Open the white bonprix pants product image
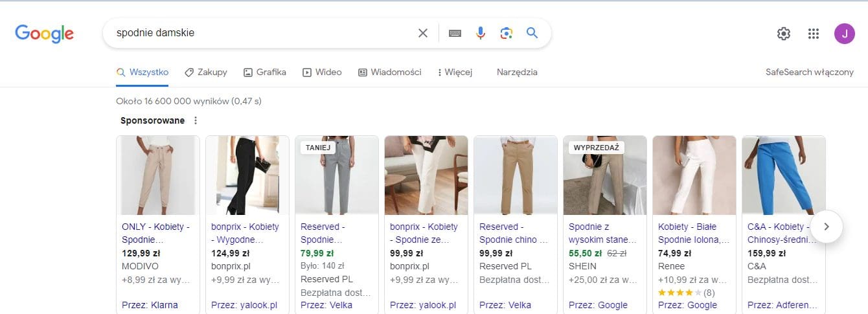Image resolution: width=868 pixels, height=314 pixels. tap(426, 175)
